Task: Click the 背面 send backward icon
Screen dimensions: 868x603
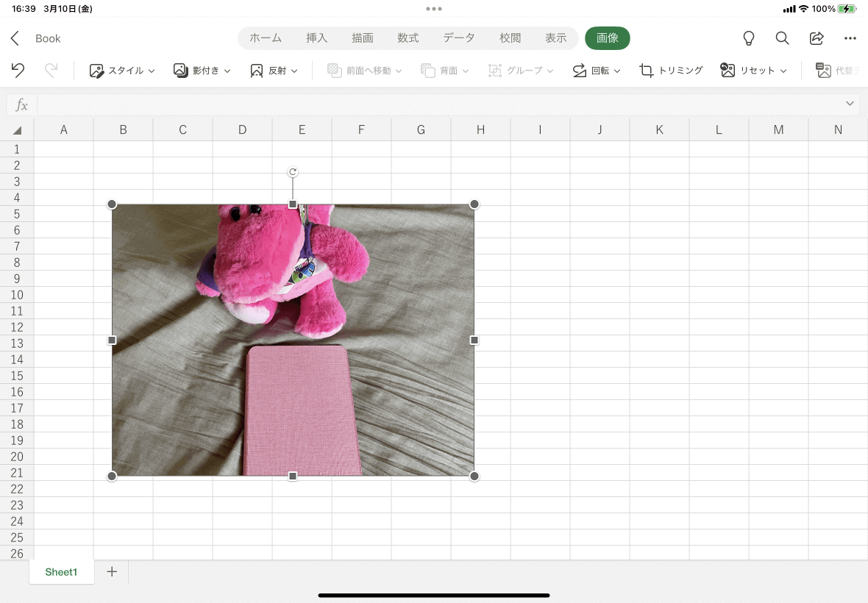Action: 428,71
